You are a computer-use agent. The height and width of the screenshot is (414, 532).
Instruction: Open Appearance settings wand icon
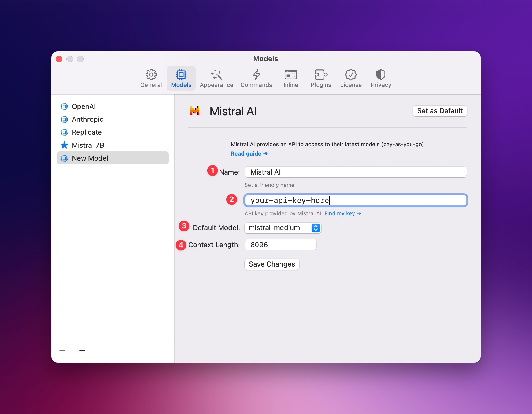tap(216, 75)
